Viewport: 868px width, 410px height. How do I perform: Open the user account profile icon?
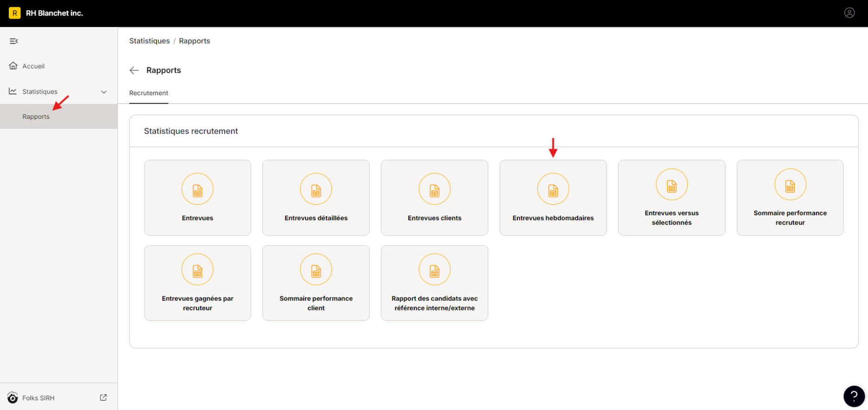(849, 13)
